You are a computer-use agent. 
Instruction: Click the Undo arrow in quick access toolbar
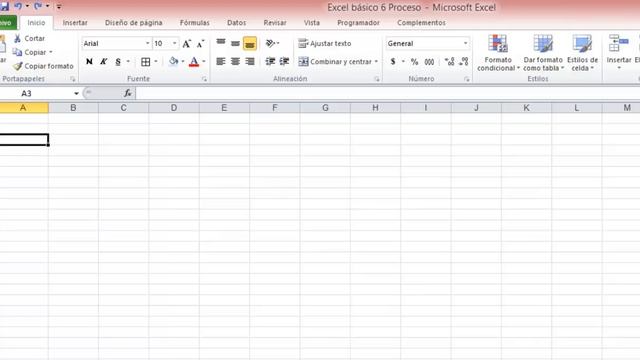tap(18, 6)
